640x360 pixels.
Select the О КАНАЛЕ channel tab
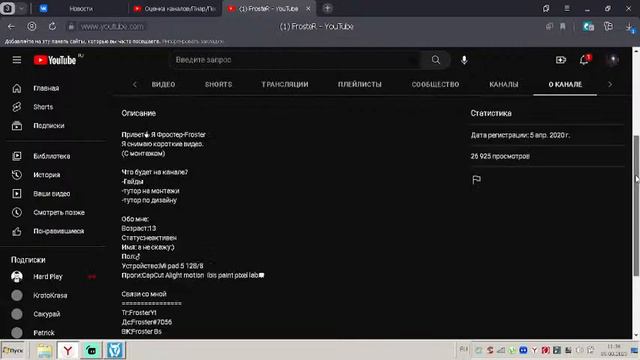(565, 84)
